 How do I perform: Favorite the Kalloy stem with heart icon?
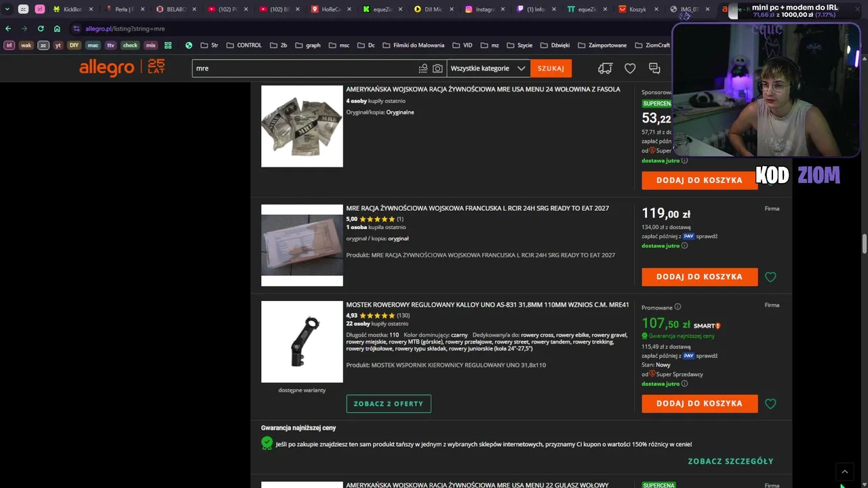pos(770,404)
